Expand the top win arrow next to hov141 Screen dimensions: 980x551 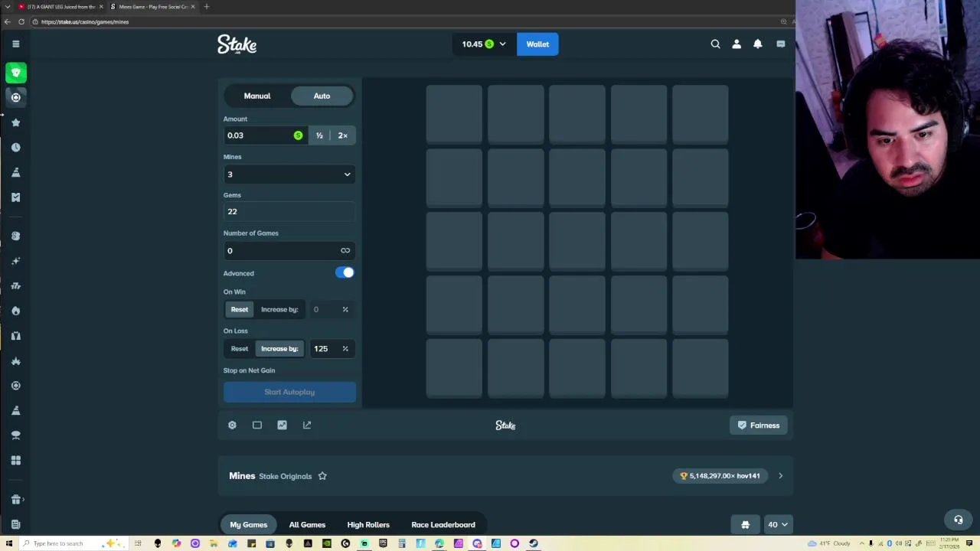tap(780, 476)
